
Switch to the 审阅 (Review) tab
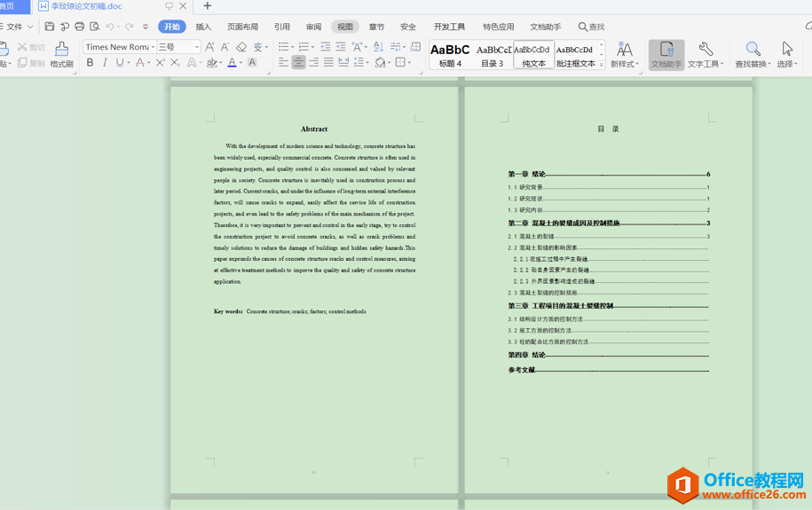click(313, 27)
